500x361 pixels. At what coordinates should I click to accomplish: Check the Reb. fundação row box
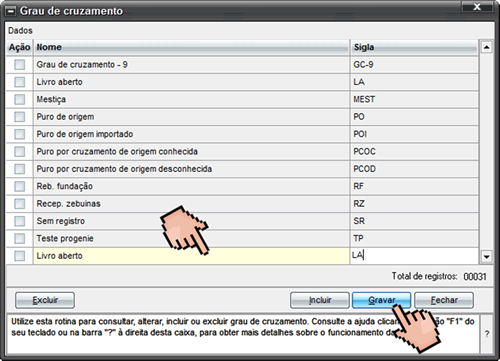coord(20,186)
